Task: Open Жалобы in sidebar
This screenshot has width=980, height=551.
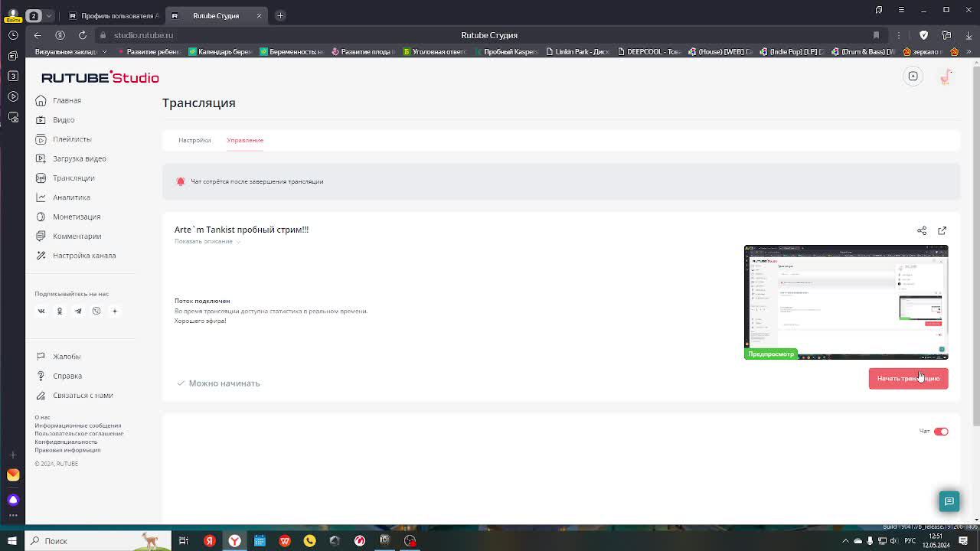Action: point(58,357)
